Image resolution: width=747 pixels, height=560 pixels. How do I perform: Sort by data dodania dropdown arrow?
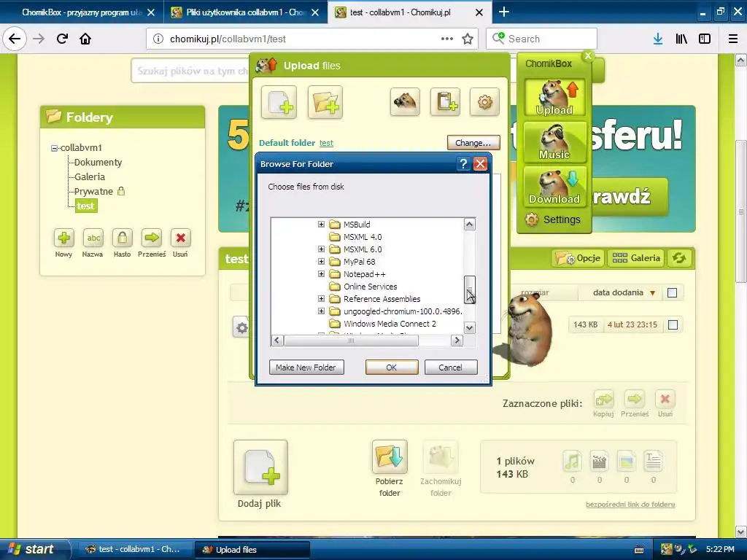coord(653,293)
